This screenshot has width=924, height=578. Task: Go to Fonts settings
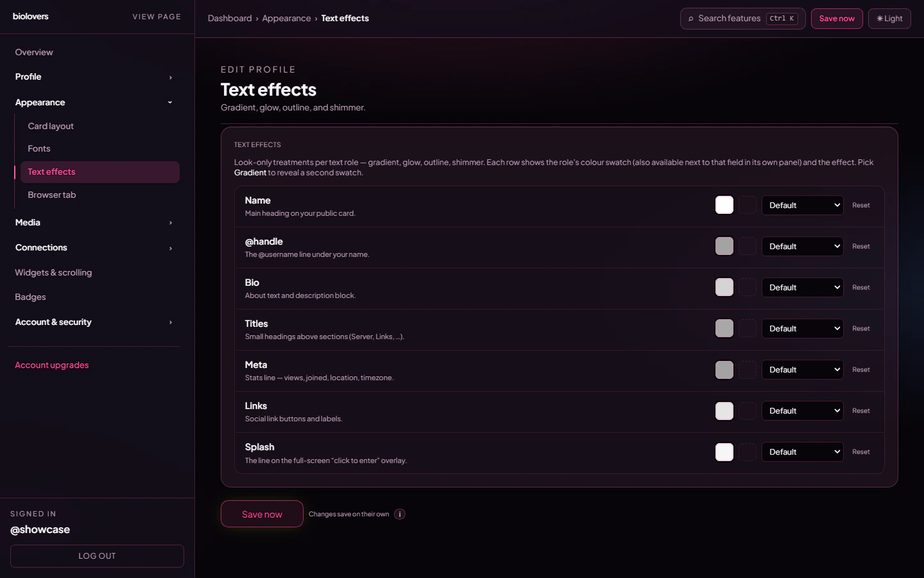click(x=39, y=148)
